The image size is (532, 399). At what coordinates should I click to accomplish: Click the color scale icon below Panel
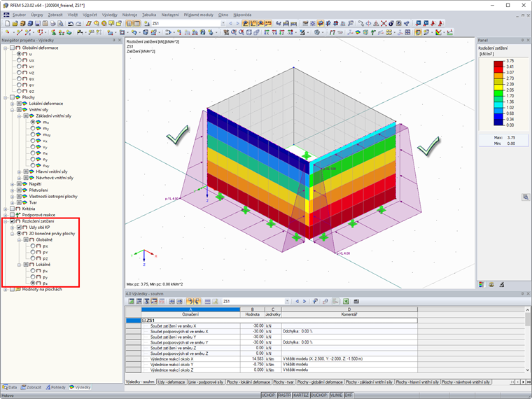pos(481,285)
